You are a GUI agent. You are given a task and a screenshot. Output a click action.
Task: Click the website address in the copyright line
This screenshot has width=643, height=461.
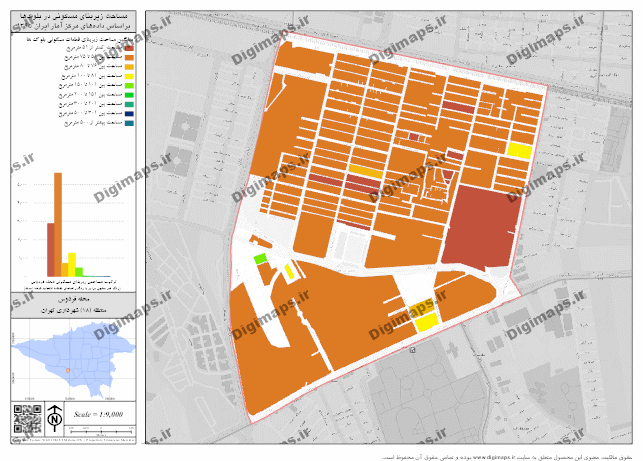point(493,456)
